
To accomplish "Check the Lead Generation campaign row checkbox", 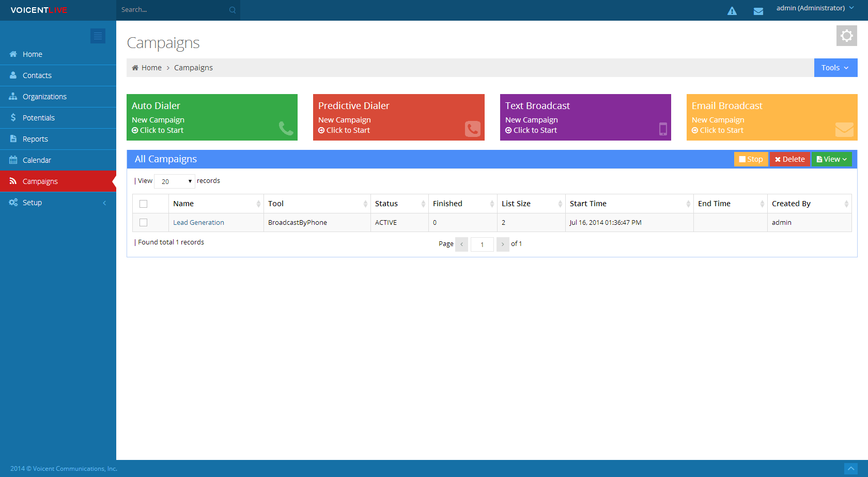I will [143, 222].
